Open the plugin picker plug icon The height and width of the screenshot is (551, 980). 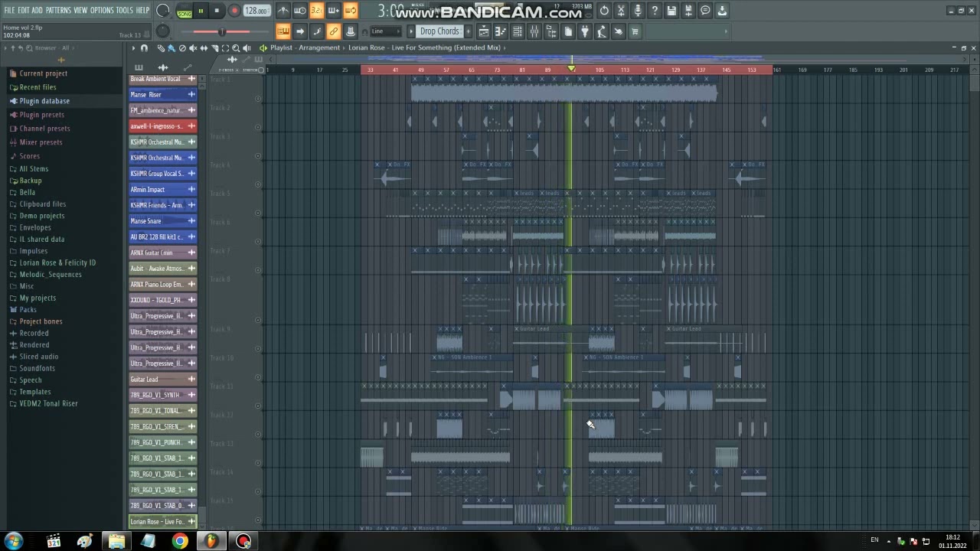[x=585, y=31]
